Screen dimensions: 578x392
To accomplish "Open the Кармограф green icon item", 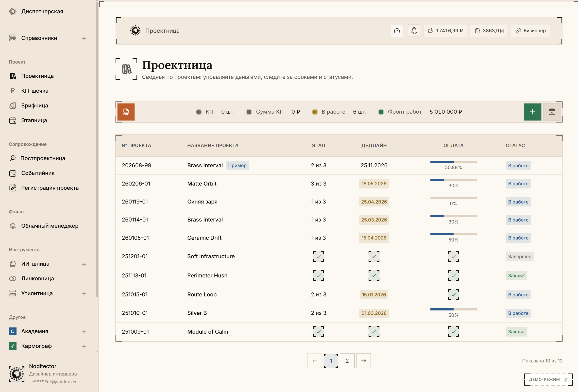I will 13,346.
